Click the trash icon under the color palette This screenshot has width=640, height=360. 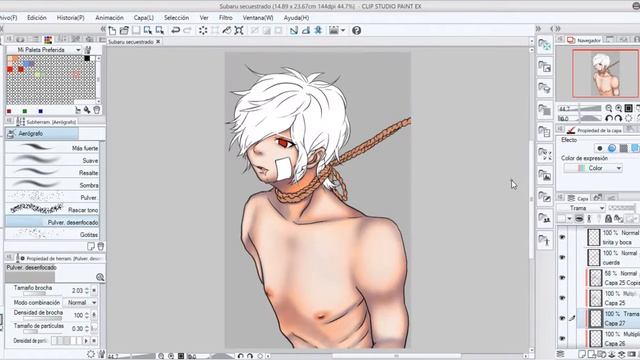tap(96, 110)
